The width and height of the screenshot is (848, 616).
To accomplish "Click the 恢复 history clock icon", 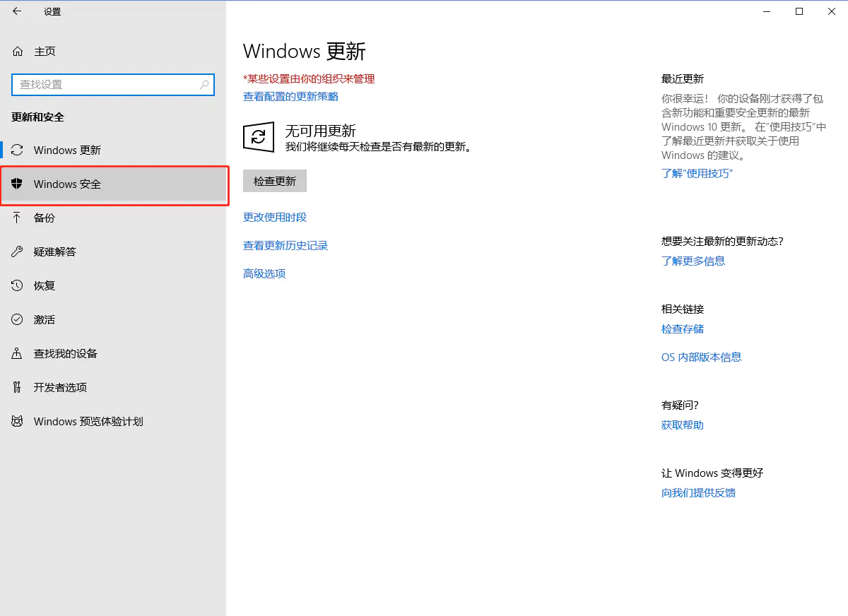I will pyautogui.click(x=18, y=285).
